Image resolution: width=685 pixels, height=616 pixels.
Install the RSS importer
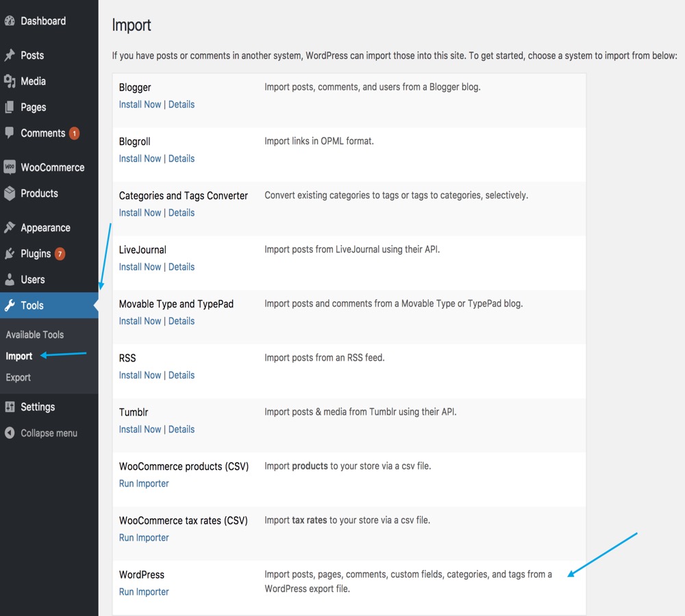click(140, 375)
